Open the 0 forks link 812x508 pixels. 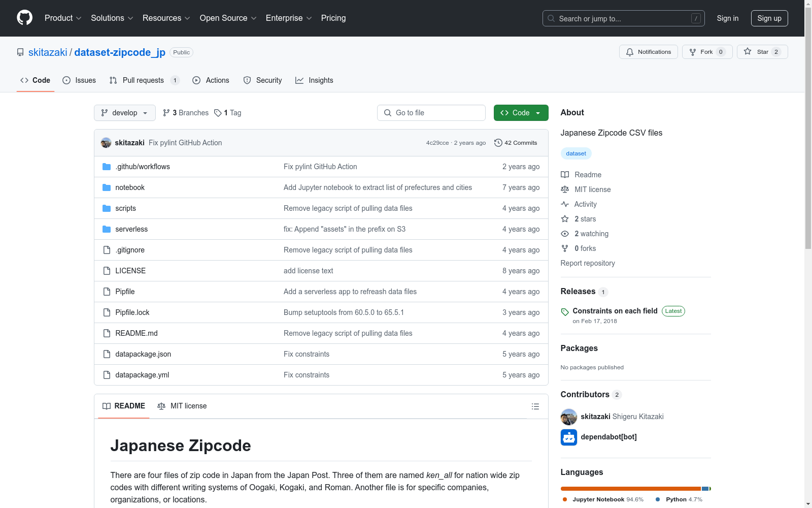point(585,248)
